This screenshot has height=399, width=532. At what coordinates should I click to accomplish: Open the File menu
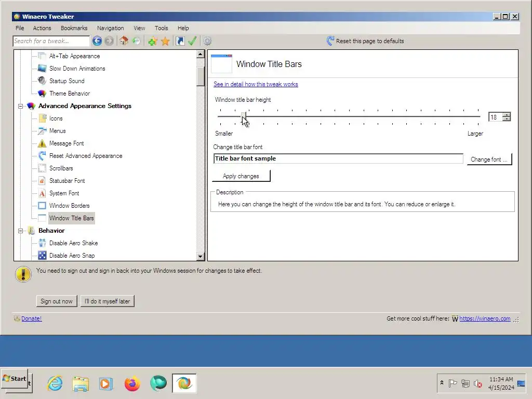(x=20, y=28)
